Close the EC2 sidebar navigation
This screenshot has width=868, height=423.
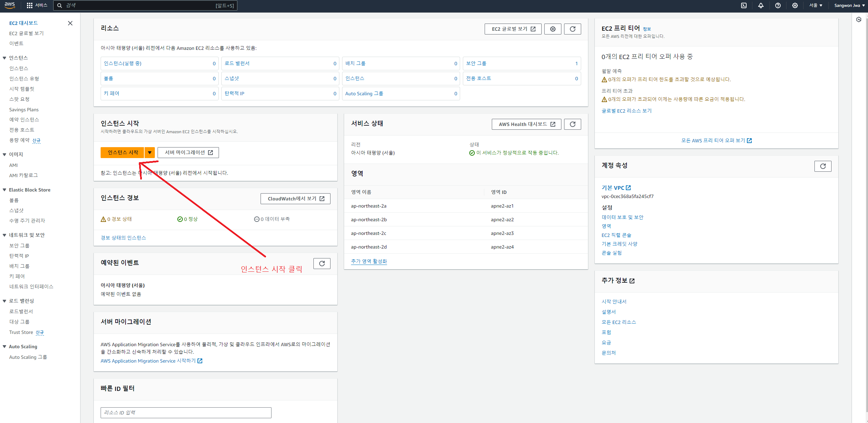[70, 23]
